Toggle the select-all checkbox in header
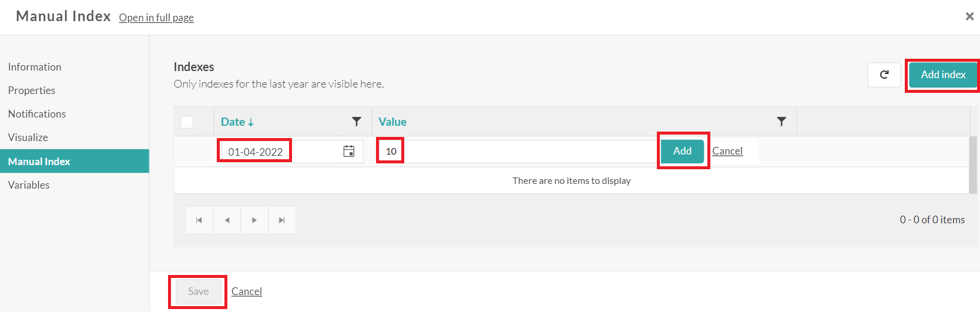This screenshot has width=980, height=312. click(x=187, y=122)
